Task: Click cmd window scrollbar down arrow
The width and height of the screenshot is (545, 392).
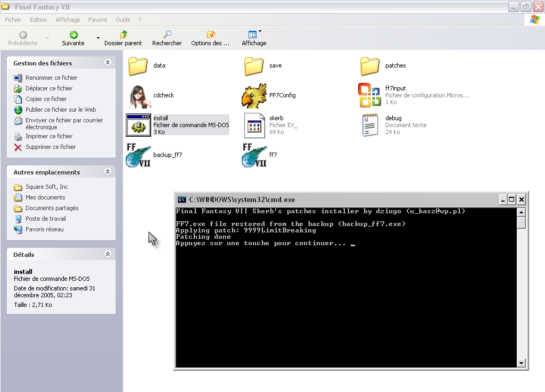Action: pos(521,363)
